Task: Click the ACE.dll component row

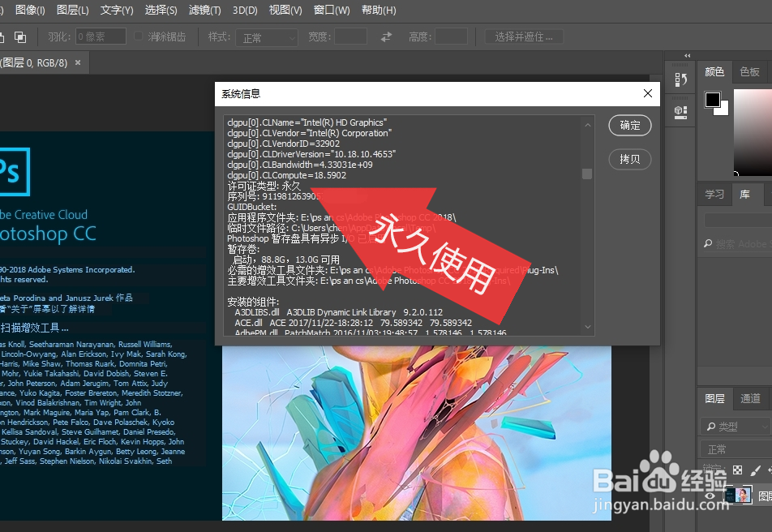Action: tap(353, 323)
